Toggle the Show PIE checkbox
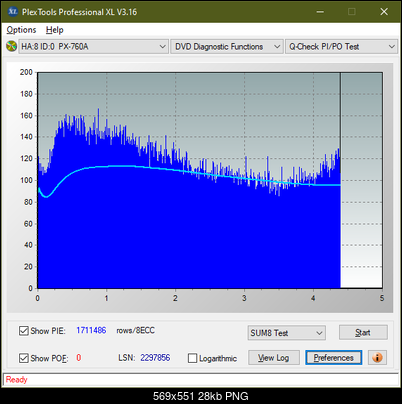The width and height of the screenshot is (402, 404). [24, 331]
